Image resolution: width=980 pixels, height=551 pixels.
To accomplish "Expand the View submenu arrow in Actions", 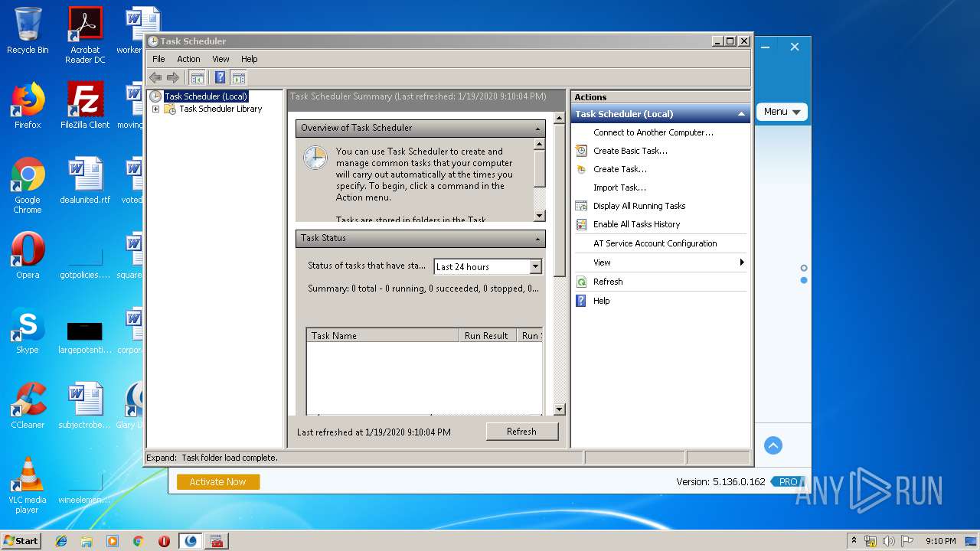I will [741, 262].
